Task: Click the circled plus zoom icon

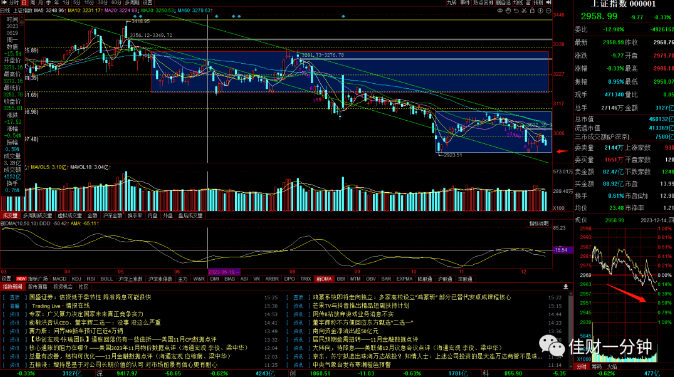Action: [540, 11]
